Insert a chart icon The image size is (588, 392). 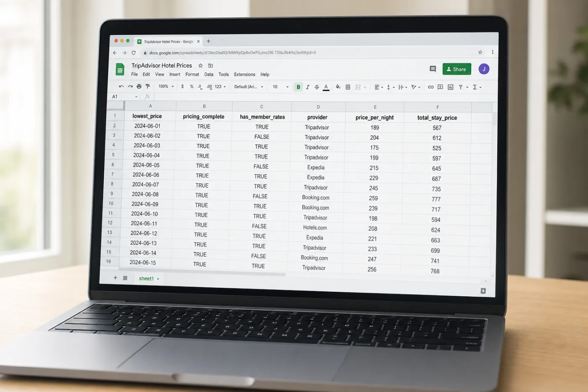coord(450,87)
